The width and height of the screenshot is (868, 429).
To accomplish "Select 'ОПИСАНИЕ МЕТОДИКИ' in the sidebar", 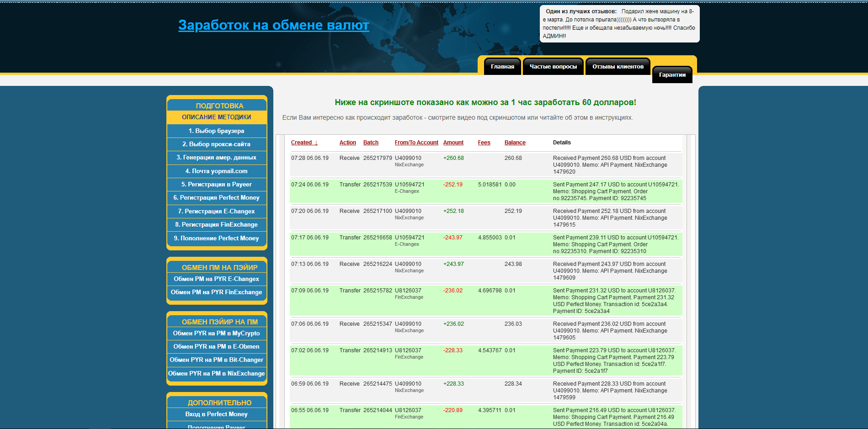I will pos(216,117).
